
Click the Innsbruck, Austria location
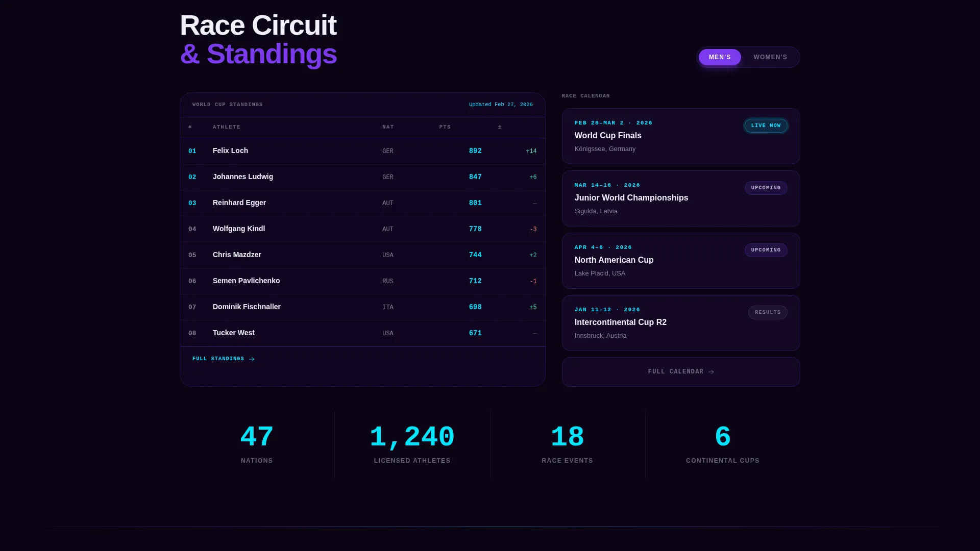[x=600, y=336]
